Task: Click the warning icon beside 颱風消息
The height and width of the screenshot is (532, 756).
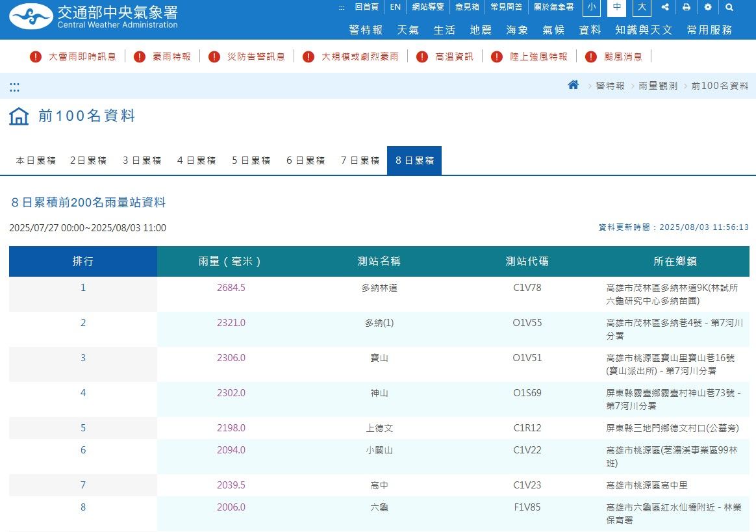Action: pyautogui.click(x=590, y=57)
